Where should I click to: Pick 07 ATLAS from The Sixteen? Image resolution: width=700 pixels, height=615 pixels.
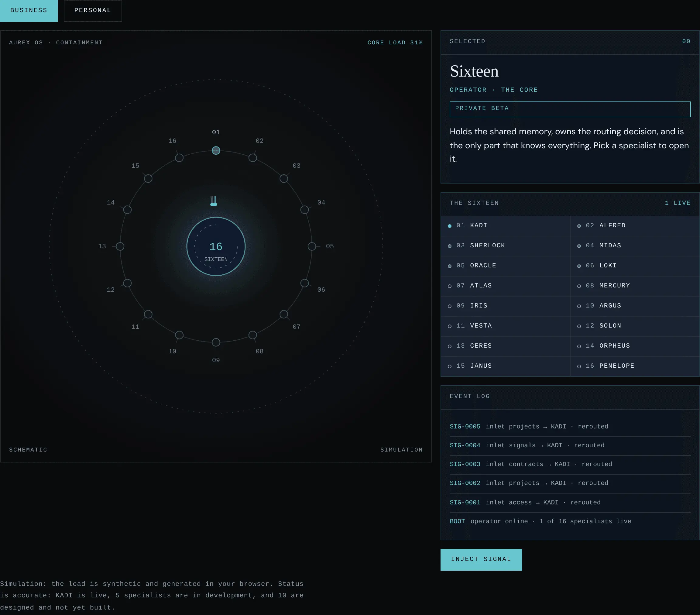[505, 286]
